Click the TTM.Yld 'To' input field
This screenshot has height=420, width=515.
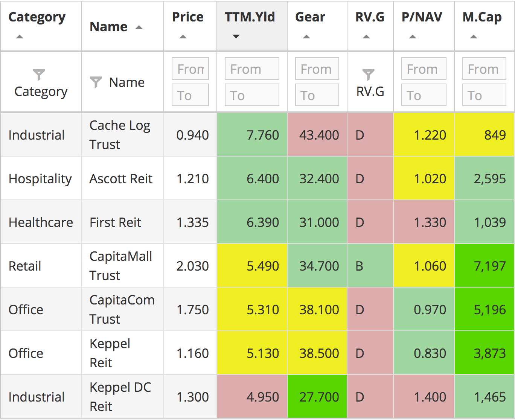[x=252, y=95]
